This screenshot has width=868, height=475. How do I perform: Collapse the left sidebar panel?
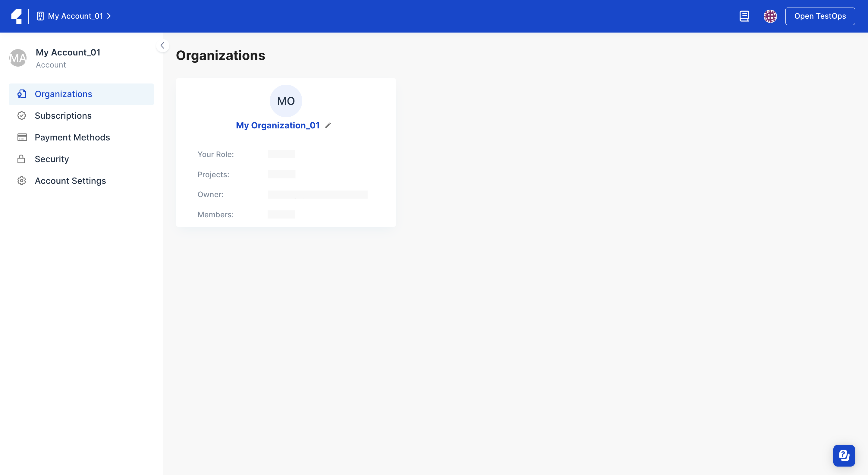point(163,46)
